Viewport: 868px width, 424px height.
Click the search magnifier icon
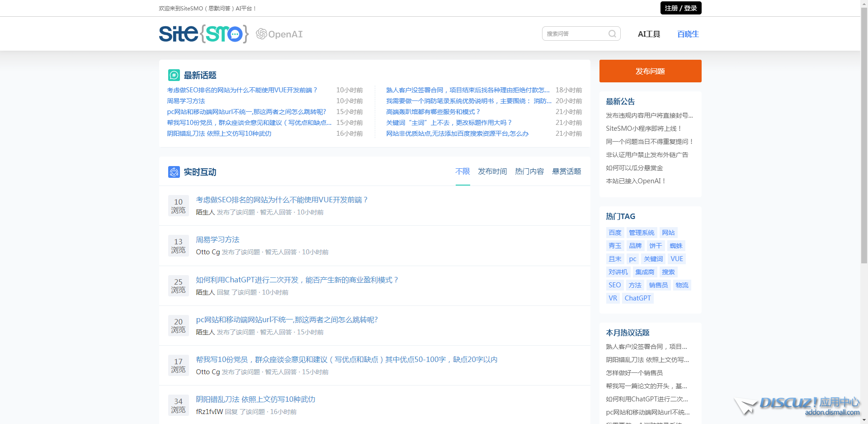(612, 33)
